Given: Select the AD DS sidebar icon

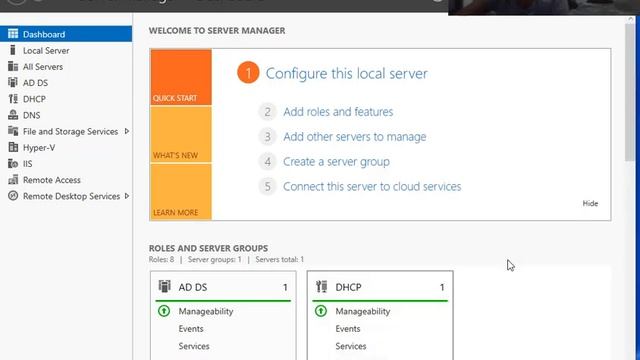Looking at the screenshot, I should pyautogui.click(x=13, y=82).
